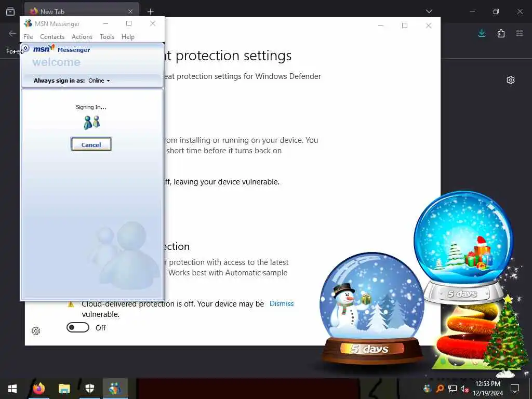The image size is (532, 399).
Task: Switch to Windows Security on the taskbar
Action: pos(89,389)
